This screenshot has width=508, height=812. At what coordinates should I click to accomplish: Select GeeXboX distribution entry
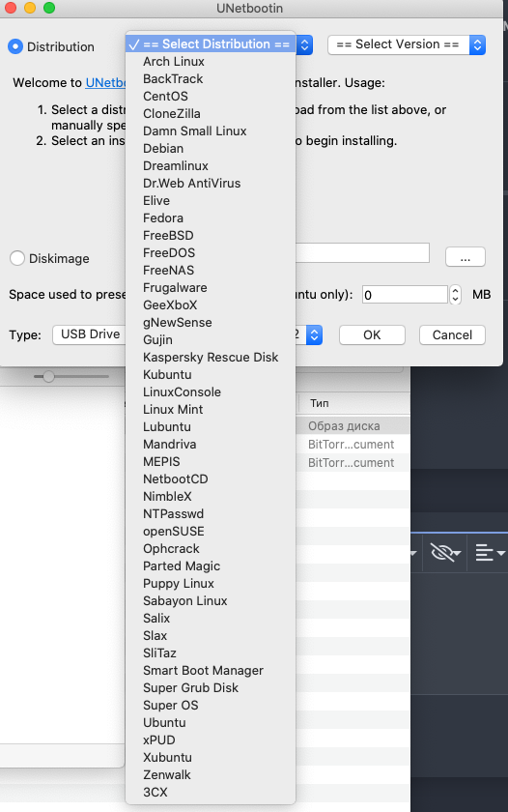(x=211, y=305)
